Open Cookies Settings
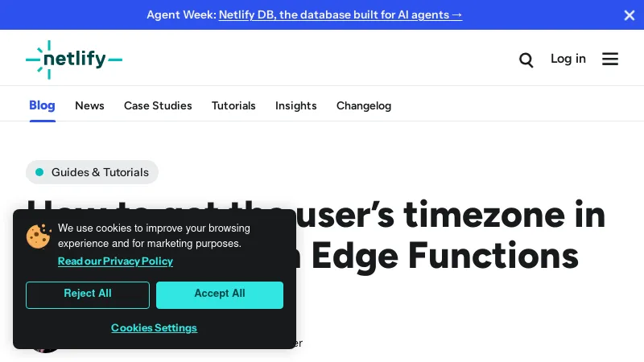Image resolution: width=644 pixels, height=362 pixels. (154, 327)
